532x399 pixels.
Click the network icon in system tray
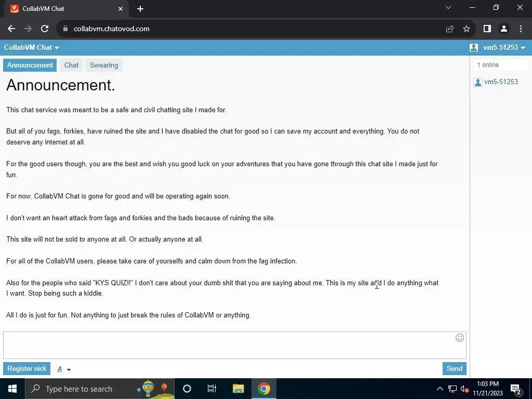pyautogui.click(x=453, y=389)
